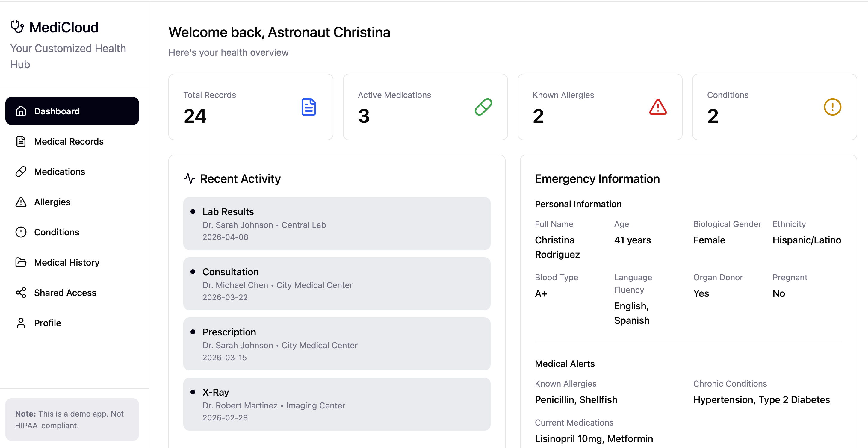Open the Medical Records page
This screenshot has height=448, width=868.
tap(69, 141)
